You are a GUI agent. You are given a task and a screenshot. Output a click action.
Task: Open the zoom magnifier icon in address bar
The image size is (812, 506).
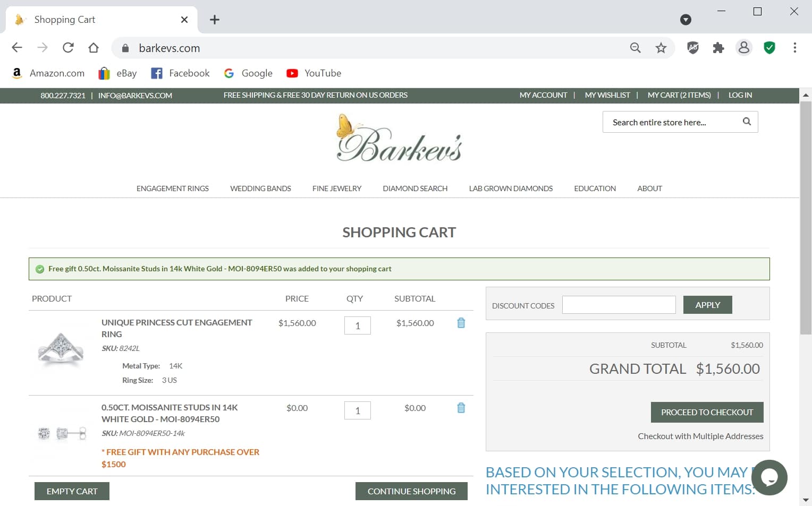coord(636,48)
